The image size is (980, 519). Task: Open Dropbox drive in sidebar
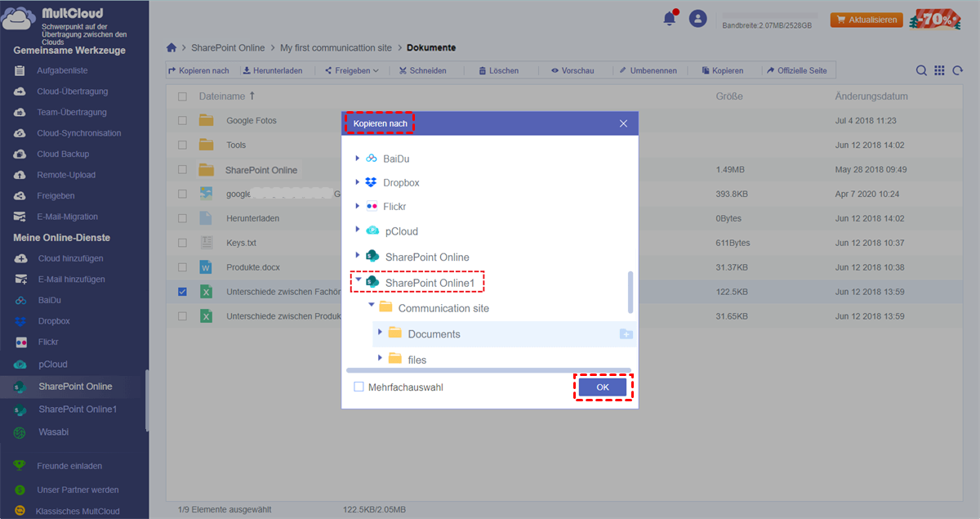tap(54, 321)
